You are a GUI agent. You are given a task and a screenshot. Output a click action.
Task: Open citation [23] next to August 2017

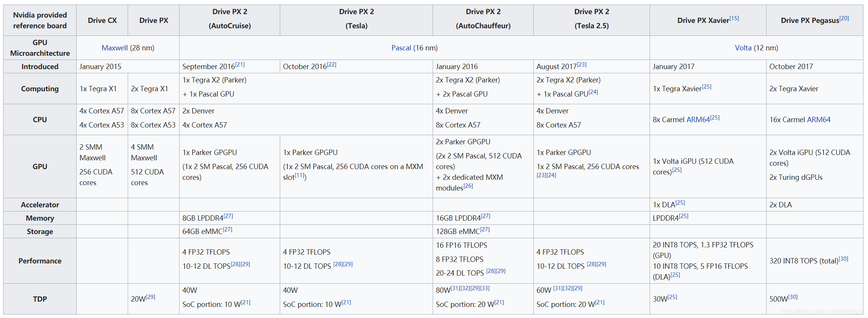pyautogui.click(x=582, y=64)
